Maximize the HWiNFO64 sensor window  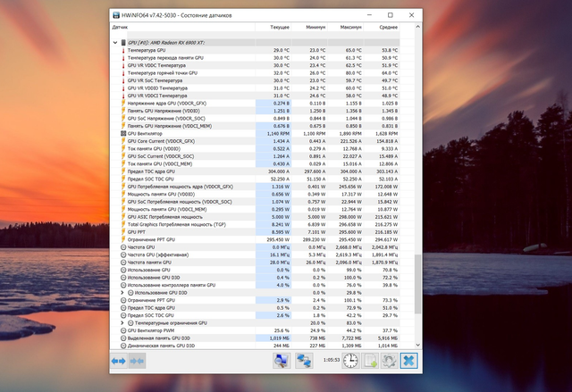(x=391, y=15)
